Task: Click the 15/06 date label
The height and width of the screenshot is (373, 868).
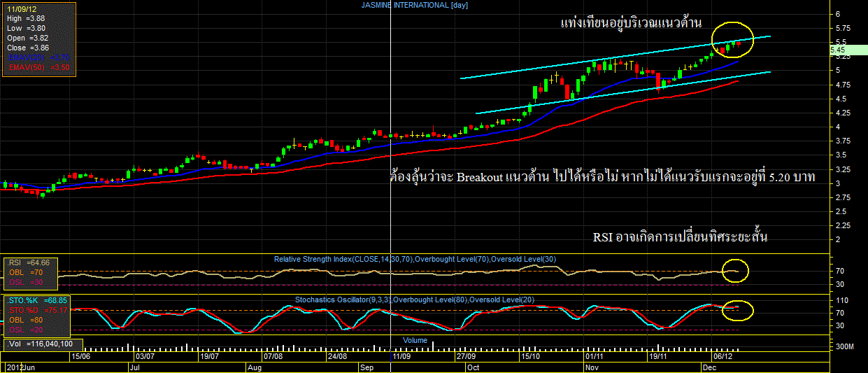Action: (x=81, y=356)
